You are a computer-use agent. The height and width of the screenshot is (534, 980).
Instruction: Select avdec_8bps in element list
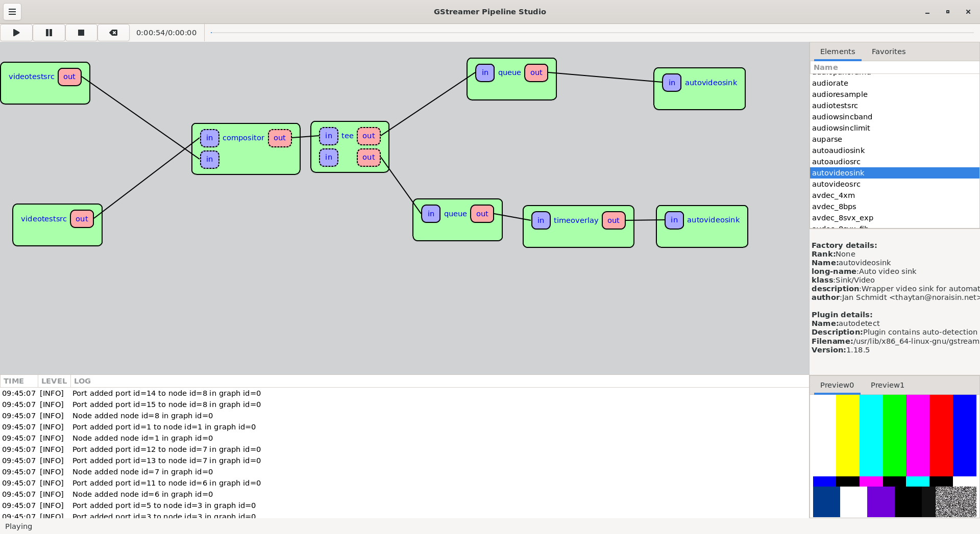(x=894, y=207)
